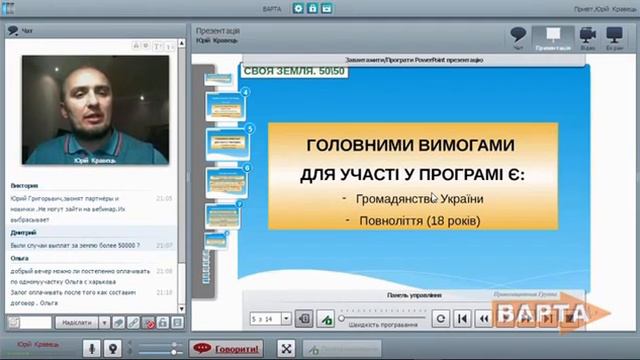This screenshot has width=640, height=360.
Task: Select slide thumbnail number 5
Action: point(229,143)
